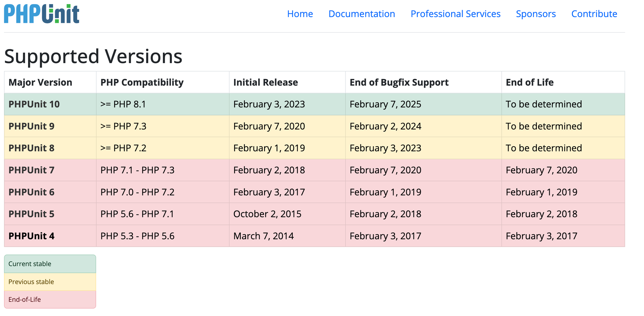Click the PHPUnit logo

tap(42, 14)
